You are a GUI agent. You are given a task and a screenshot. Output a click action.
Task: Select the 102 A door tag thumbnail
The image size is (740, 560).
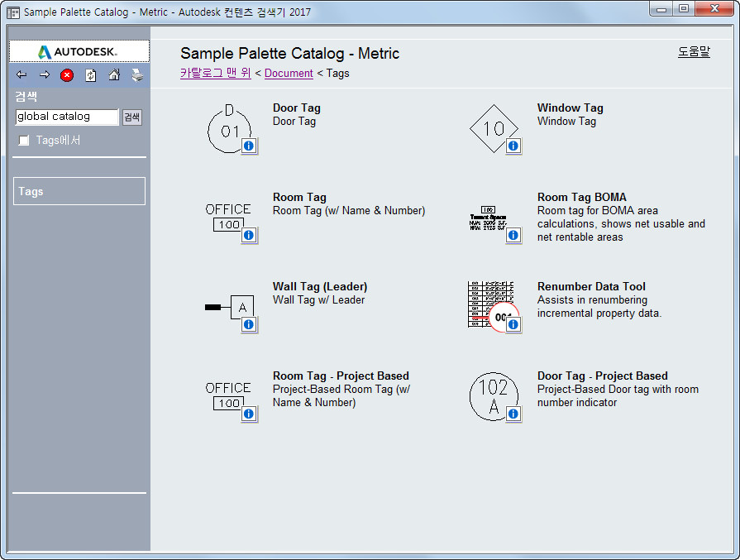coord(493,395)
